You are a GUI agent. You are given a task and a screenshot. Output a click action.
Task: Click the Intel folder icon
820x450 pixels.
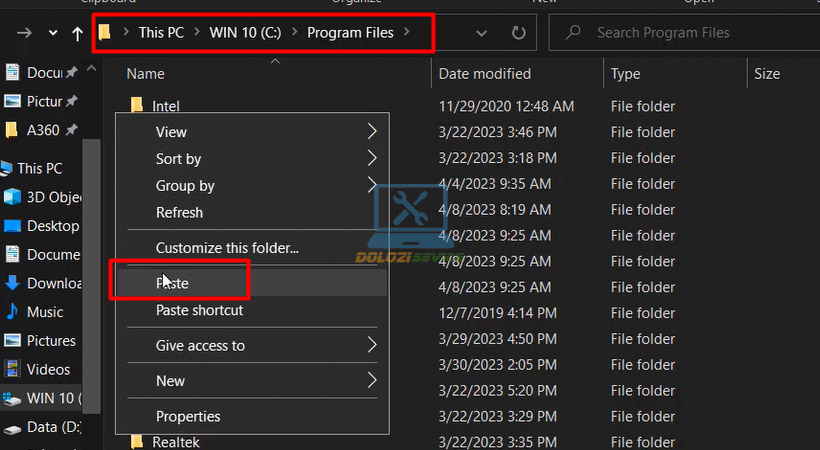[137, 106]
